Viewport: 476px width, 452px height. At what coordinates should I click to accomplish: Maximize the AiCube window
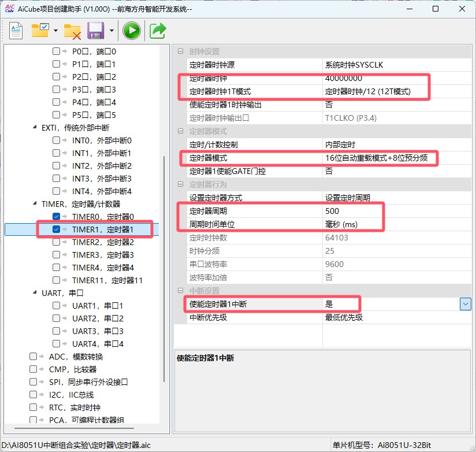click(x=436, y=9)
